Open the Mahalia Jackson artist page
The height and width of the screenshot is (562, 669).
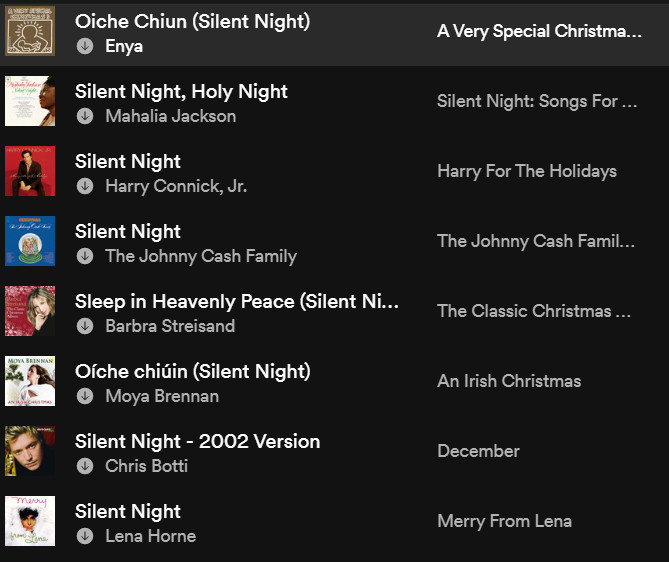170,116
